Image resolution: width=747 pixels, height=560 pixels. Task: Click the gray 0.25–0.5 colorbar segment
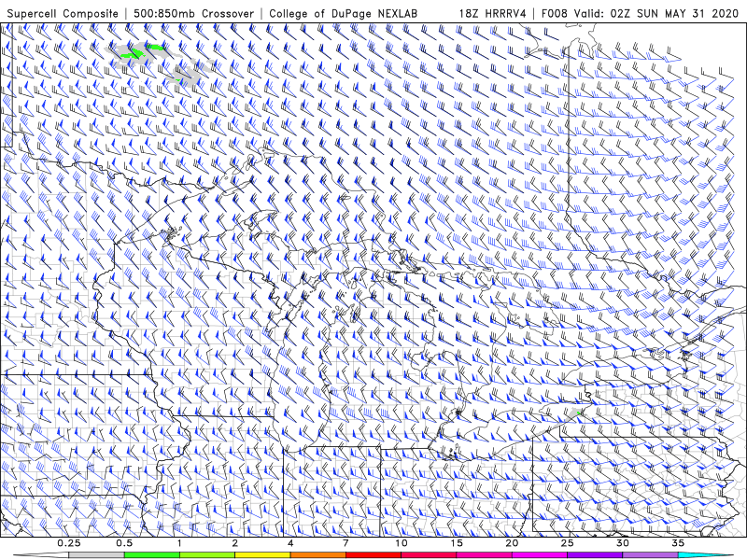[x=97, y=555]
